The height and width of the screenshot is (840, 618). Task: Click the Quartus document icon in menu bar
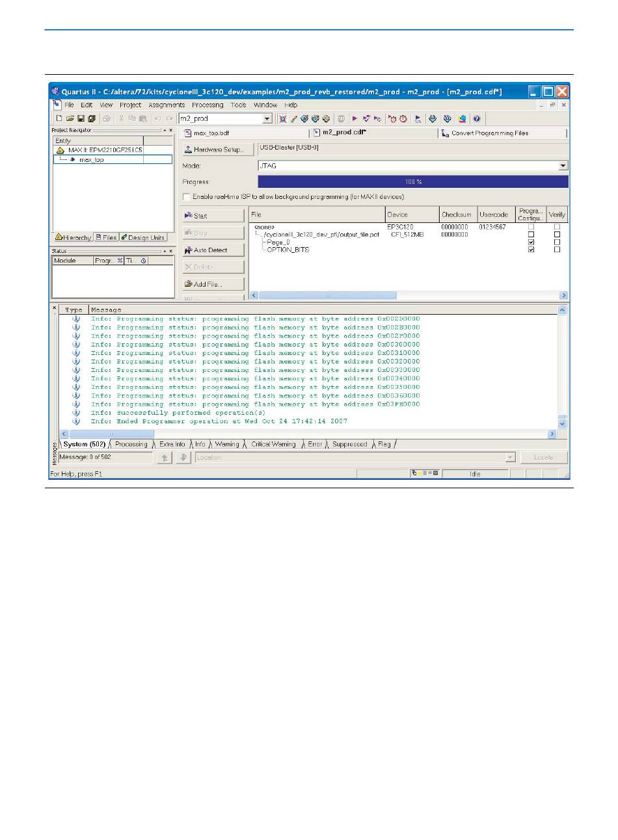point(57,104)
